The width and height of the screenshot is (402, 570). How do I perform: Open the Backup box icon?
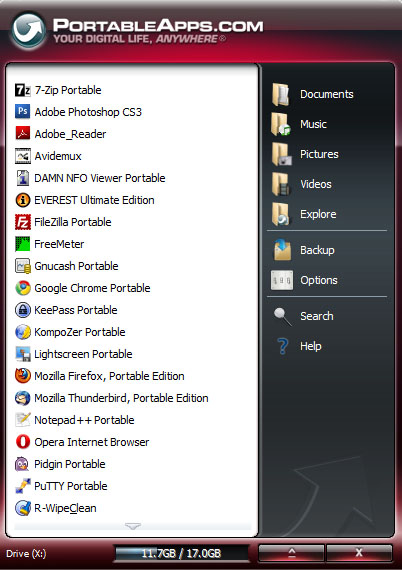tap(282, 250)
